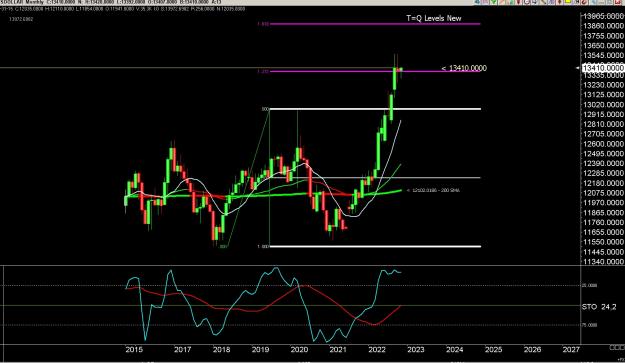Click the 2022 year label on time axis
625x363 pixels.
[x=377, y=349]
